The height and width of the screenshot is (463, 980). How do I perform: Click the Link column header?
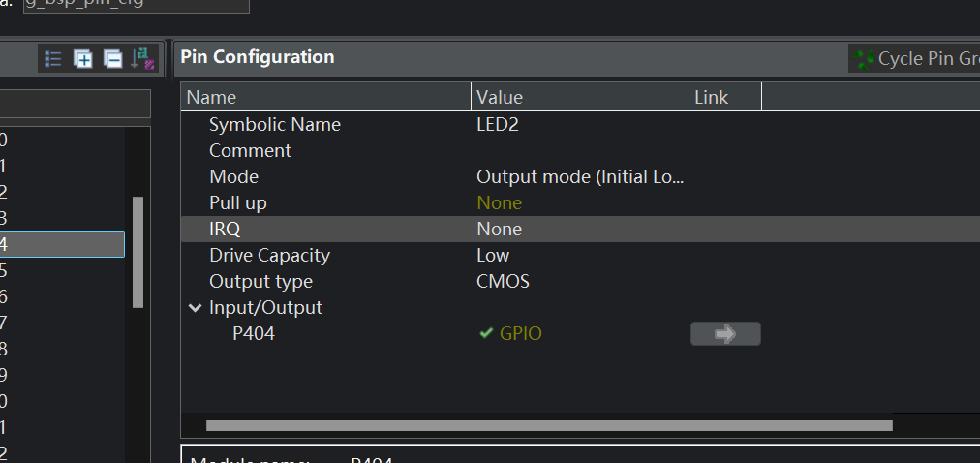725,97
